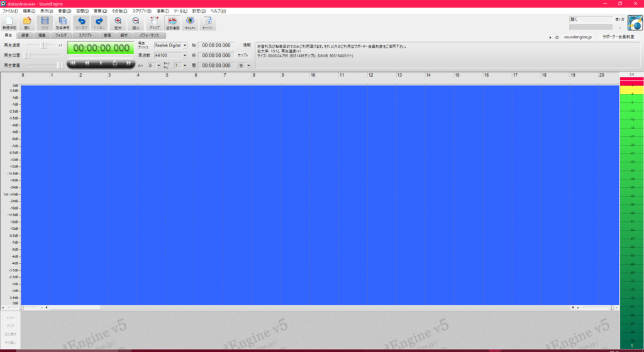Open the 音質 menu

pos(100,11)
